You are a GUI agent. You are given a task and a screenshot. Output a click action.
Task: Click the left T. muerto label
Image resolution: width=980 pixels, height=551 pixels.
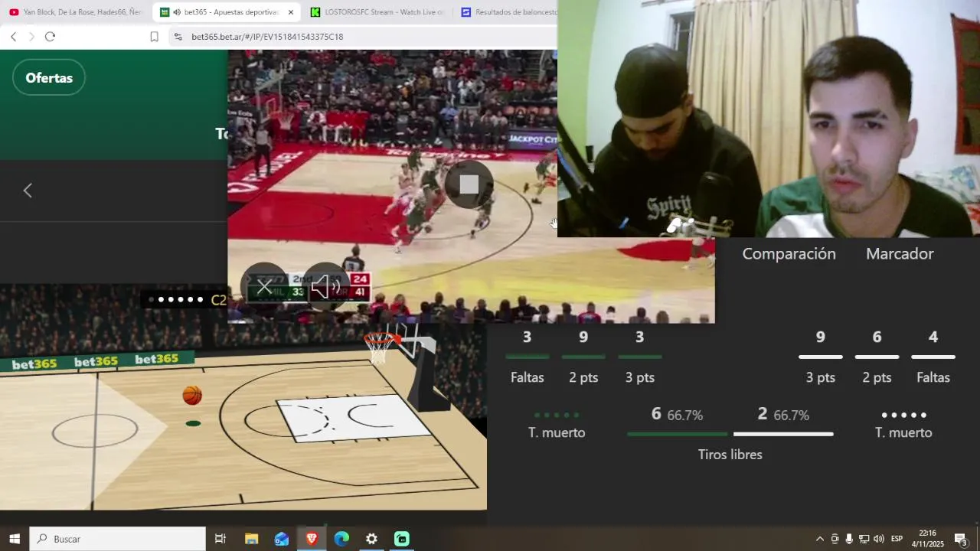point(557,433)
